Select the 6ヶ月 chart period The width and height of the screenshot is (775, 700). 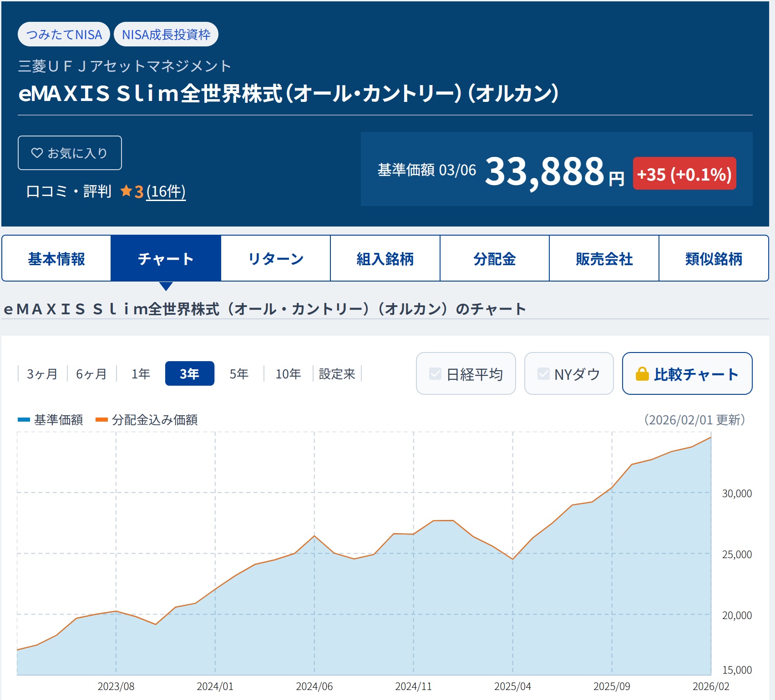[x=91, y=374]
